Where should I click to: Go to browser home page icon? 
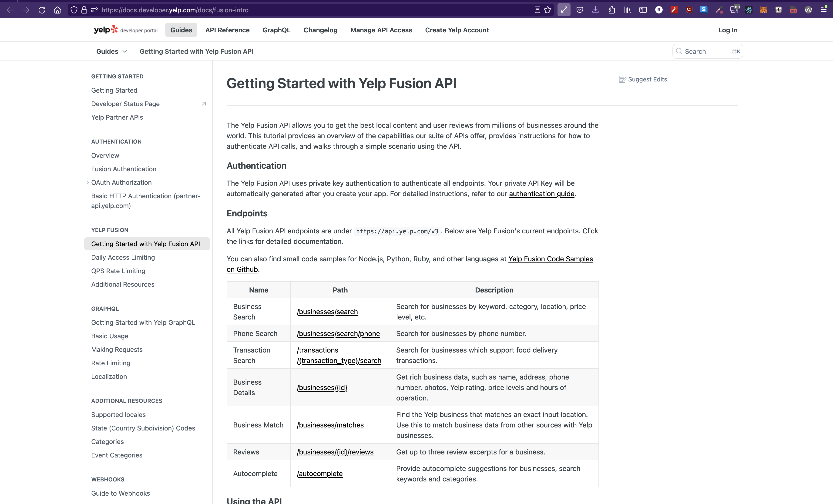(57, 10)
